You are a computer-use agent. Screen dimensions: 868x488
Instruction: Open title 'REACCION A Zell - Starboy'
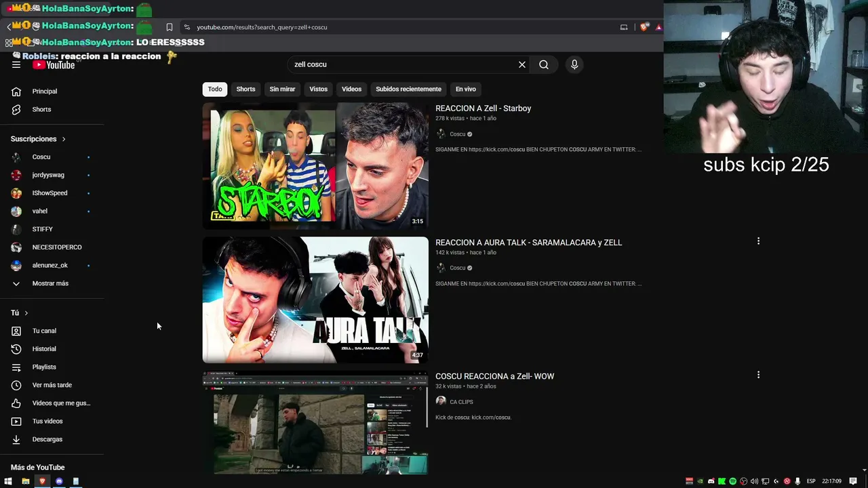[x=483, y=108]
